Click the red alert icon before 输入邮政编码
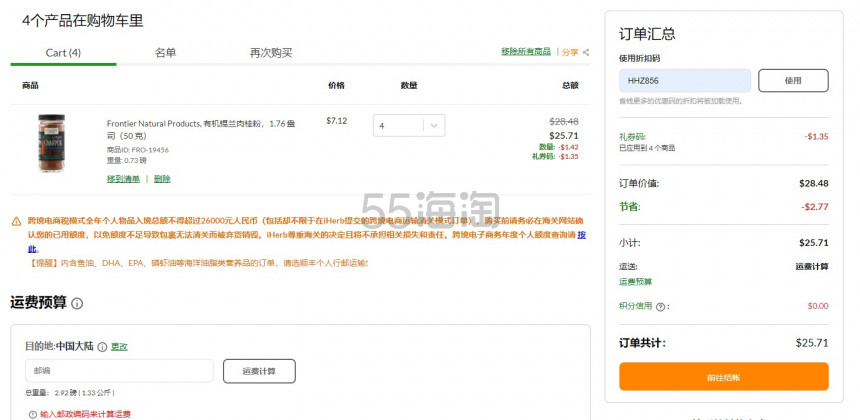The image size is (860, 420). click(x=32, y=413)
